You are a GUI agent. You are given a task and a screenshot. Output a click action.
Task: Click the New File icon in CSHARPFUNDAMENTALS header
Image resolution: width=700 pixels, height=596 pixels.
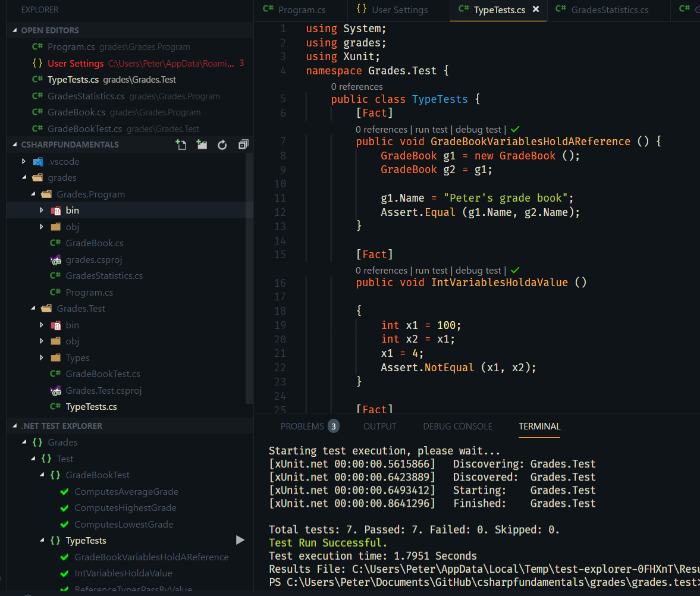pos(181,144)
